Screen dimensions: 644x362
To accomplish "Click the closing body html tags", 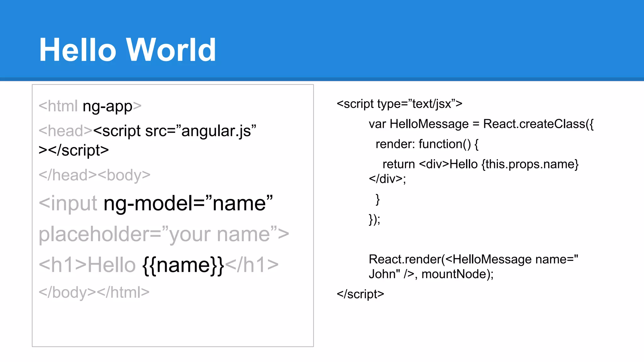I will click(x=94, y=292).
